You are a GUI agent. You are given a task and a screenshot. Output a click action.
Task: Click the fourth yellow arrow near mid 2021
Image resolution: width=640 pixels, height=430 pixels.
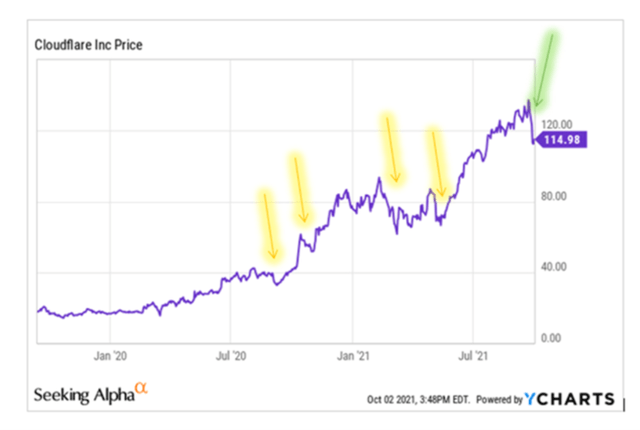pos(437,163)
